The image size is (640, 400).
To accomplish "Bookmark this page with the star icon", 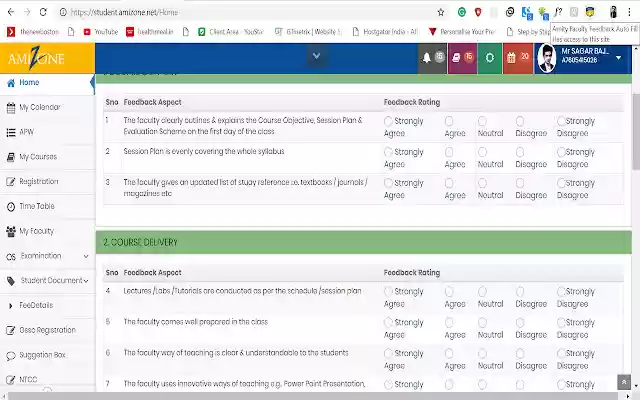I will click(441, 12).
